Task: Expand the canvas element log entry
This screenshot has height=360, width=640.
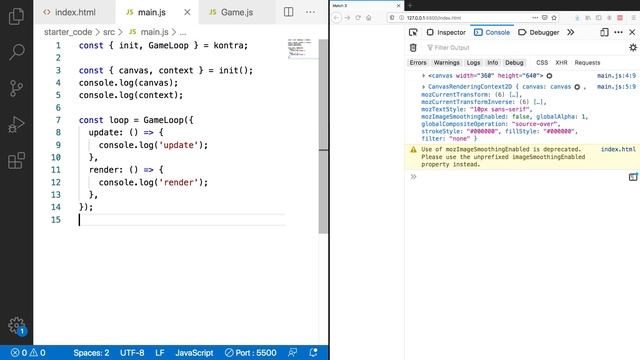Action: (424, 76)
